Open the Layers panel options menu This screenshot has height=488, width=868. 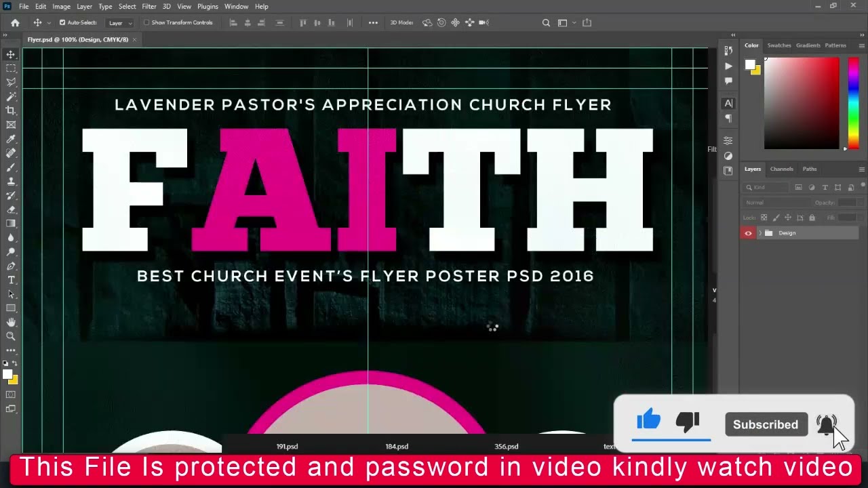click(x=862, y=169)
